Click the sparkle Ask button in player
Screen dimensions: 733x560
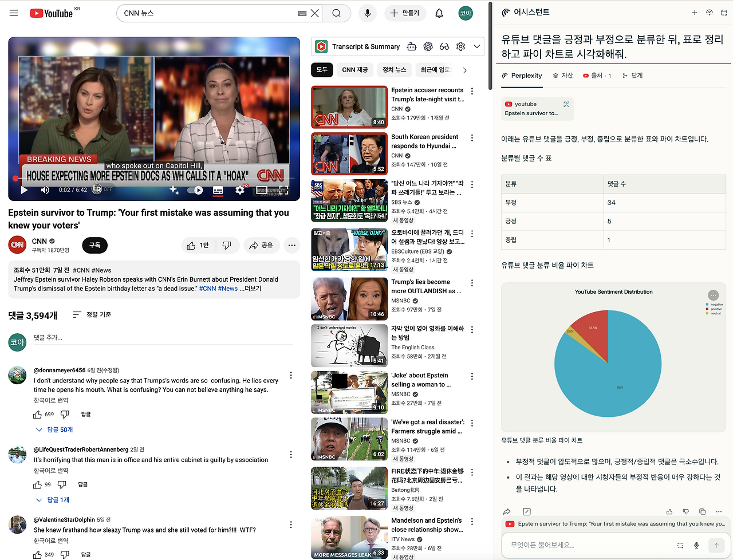[x=174, y=190]
